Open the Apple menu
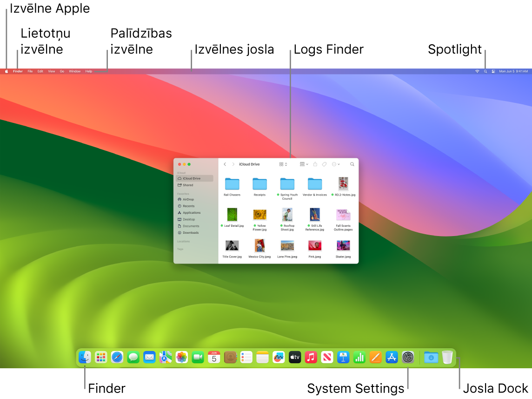The height and width of the screenshot is (399, 532). pos(7,71)
